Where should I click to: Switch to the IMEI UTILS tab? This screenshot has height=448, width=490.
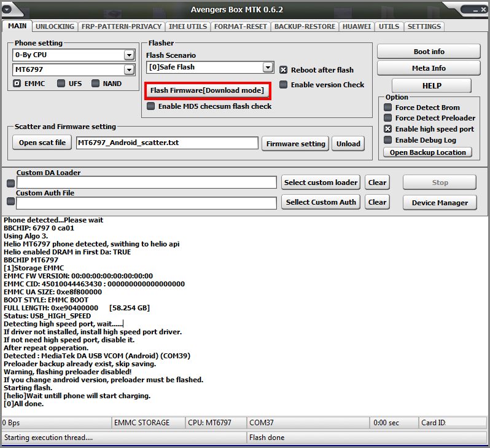point(188,26)
